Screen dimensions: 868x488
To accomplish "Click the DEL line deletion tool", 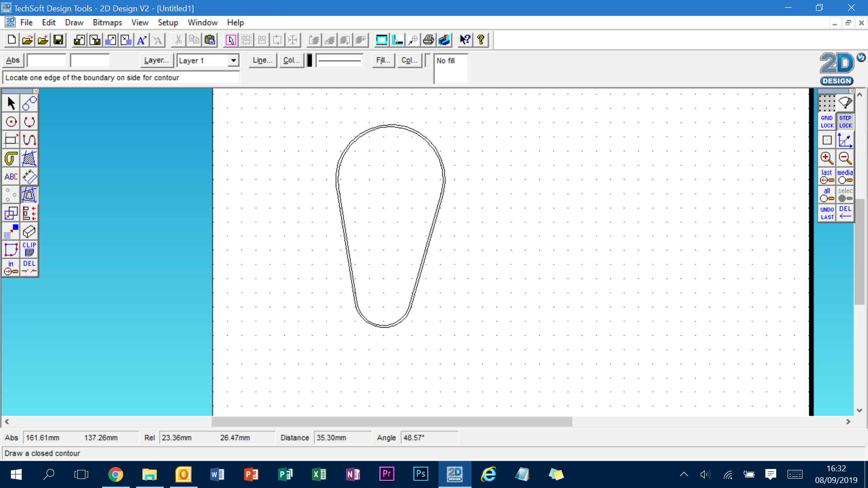I will point(29,267).
